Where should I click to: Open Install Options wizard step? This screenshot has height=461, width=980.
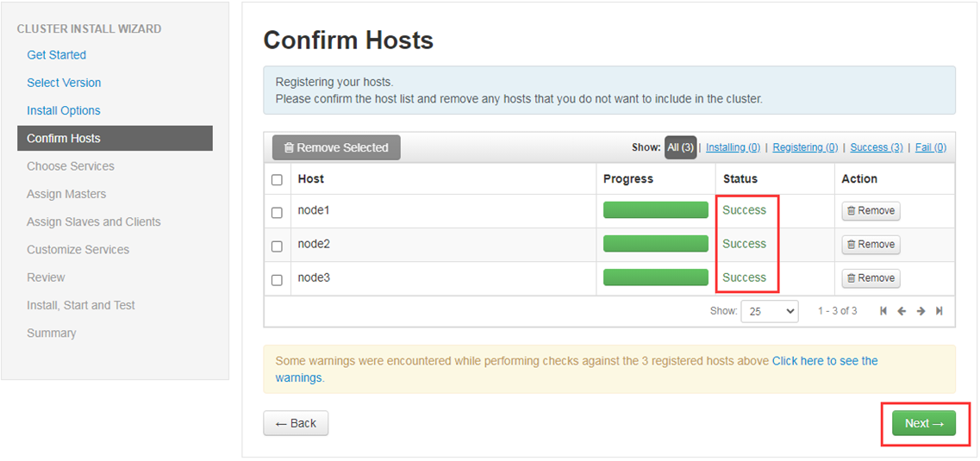pyautogui.click(x=64, y=110)
